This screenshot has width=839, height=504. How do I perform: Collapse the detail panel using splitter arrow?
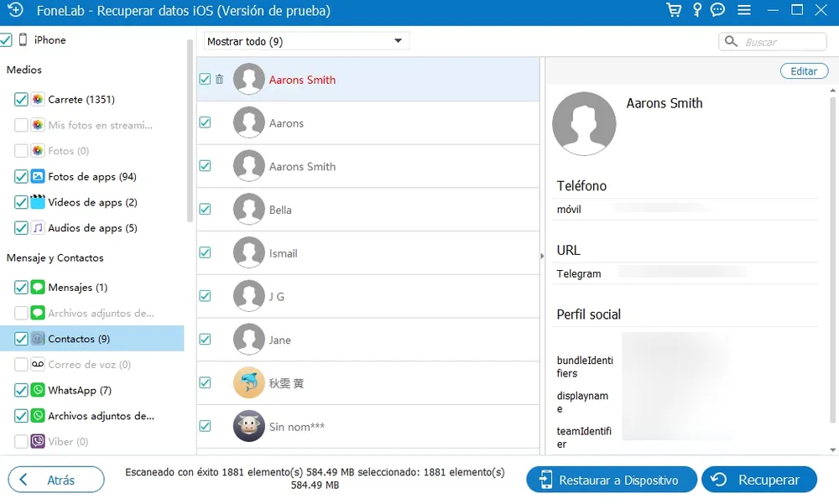(542, 256)
